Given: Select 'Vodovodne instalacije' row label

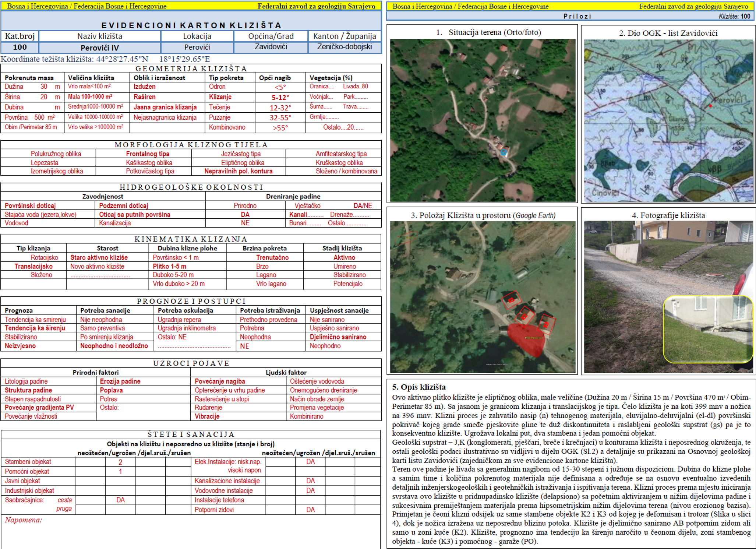Looking at the screenshot, I should point(223,490).
